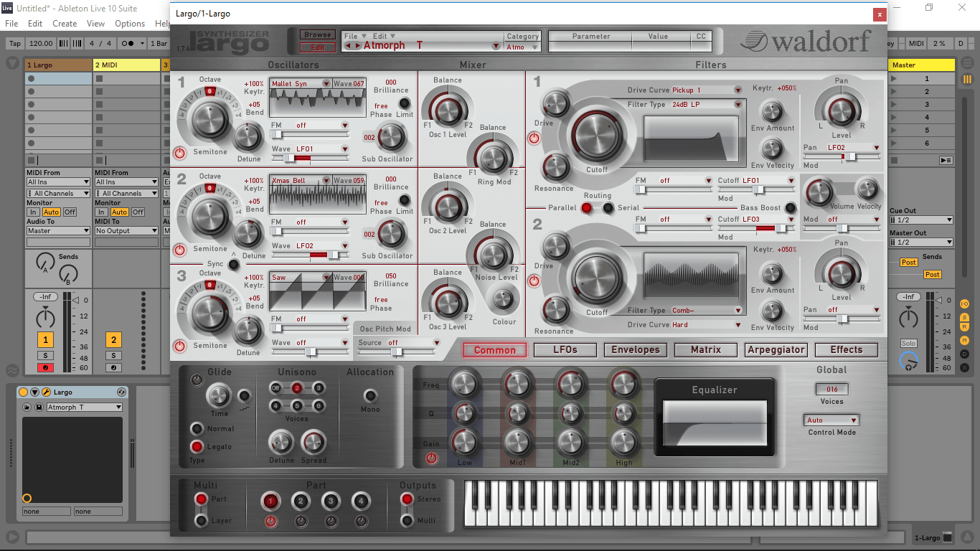Open Control Mode Auto dropdown
This screenshot has width=980, height=551.
(831, 420)
